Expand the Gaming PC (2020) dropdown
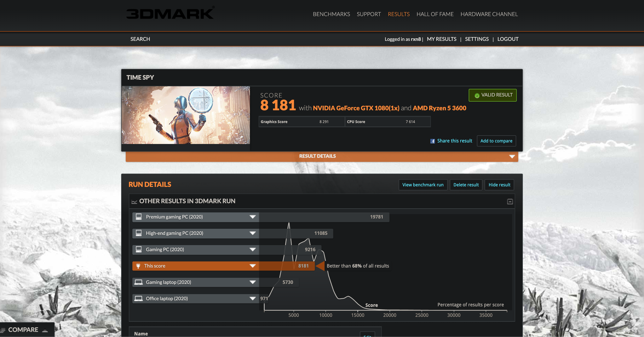 coord(253,250)
